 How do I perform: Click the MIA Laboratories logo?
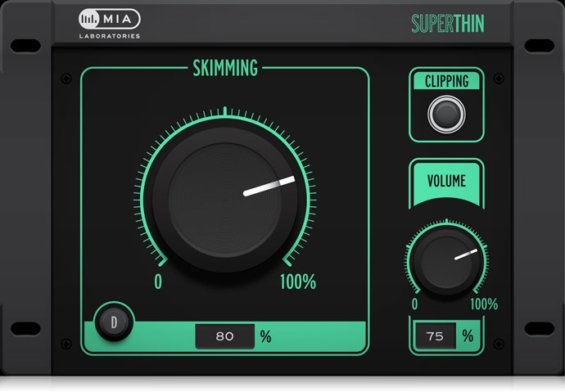click(x=110, y=23)
